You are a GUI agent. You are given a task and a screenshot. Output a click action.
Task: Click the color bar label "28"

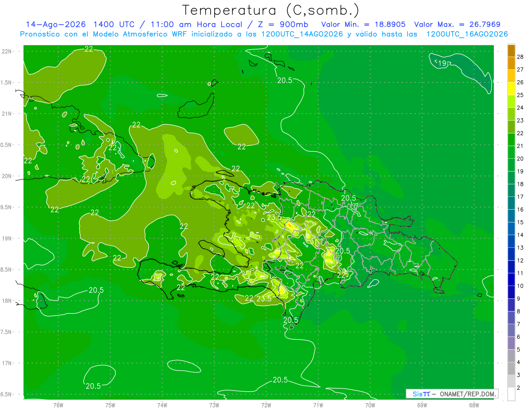click(x=520, y=57)
